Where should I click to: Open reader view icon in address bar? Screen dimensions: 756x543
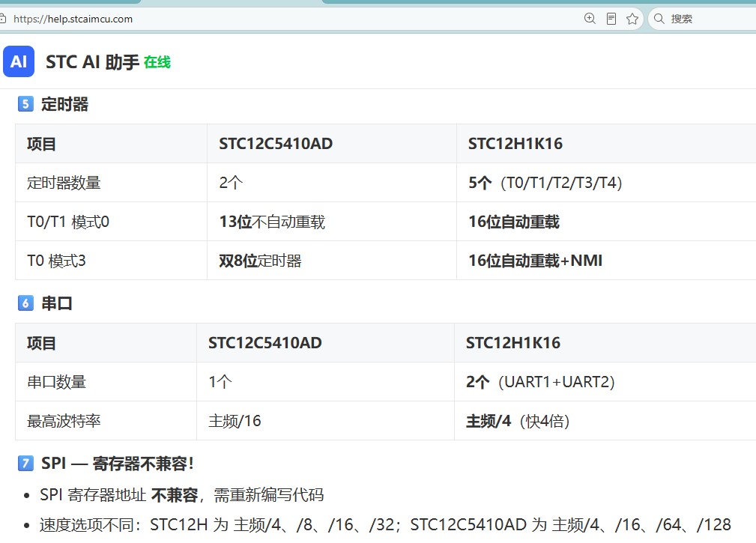click(611, 19)
